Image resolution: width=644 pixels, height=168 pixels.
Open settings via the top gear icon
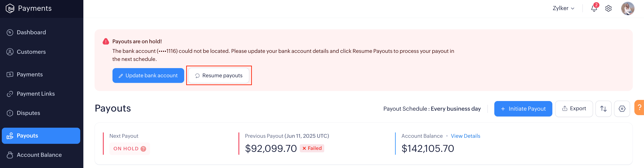coord(608,8)
